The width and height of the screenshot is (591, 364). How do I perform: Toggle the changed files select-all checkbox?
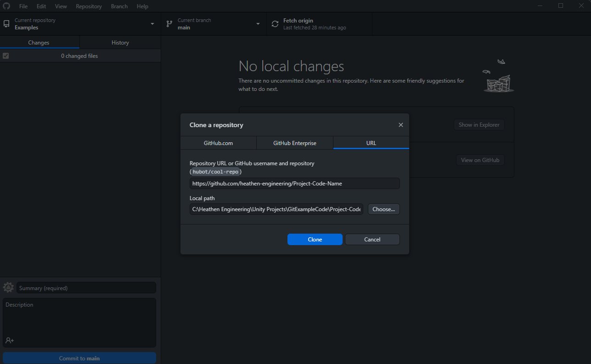pyautogui.click(x=6, y=56)
